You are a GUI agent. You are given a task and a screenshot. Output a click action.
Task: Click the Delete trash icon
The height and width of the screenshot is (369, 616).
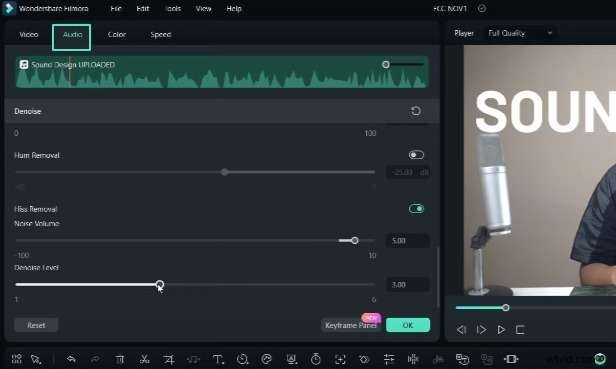tap(120, 359)
